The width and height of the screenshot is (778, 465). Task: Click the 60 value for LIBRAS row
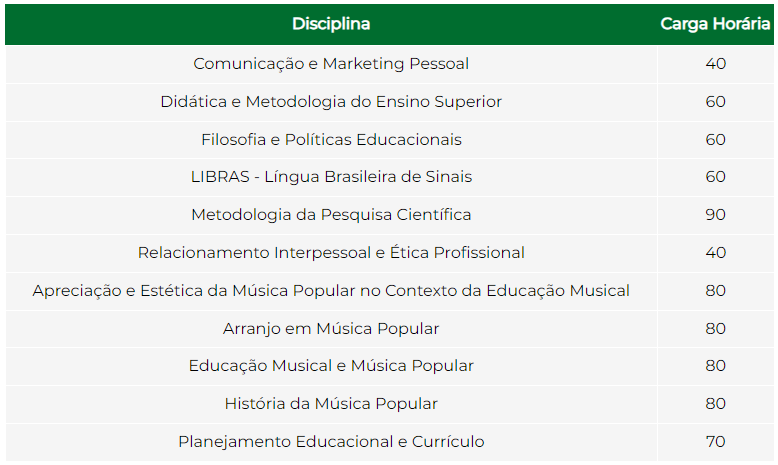[715, 177]
